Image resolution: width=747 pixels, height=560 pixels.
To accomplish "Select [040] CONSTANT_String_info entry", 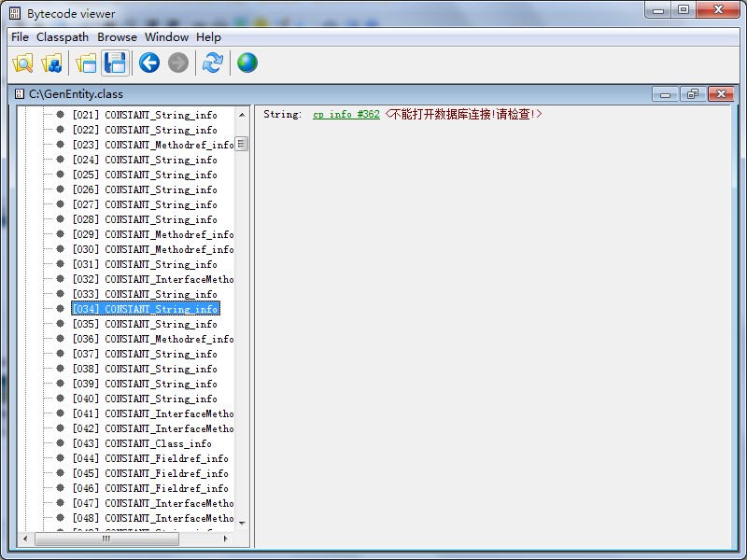I will [x=145, y=399].
